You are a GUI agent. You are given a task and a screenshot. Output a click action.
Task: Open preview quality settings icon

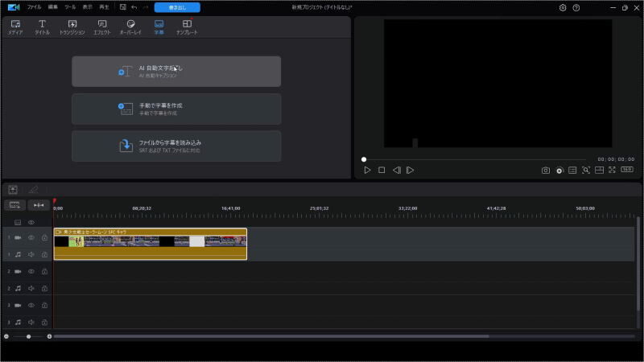coord(559,171)
